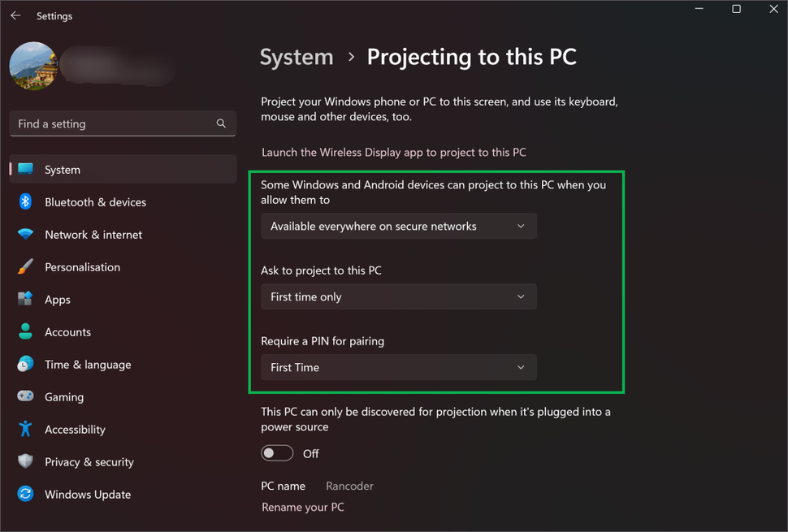Image resolution: width=788 pixels, height=532 pixels.
Task: Click the Time & language clock icon
Action: coord(24,364)
